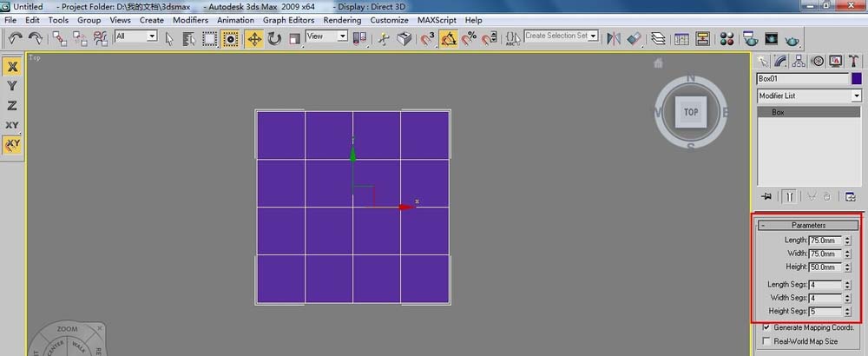Open Render Setup teapot icon
This screenshot has width=868, height=356.
pos(751,38)
